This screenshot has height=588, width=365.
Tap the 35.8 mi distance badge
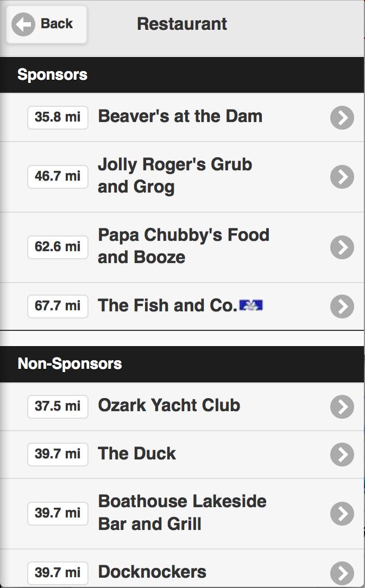point(58,117)
